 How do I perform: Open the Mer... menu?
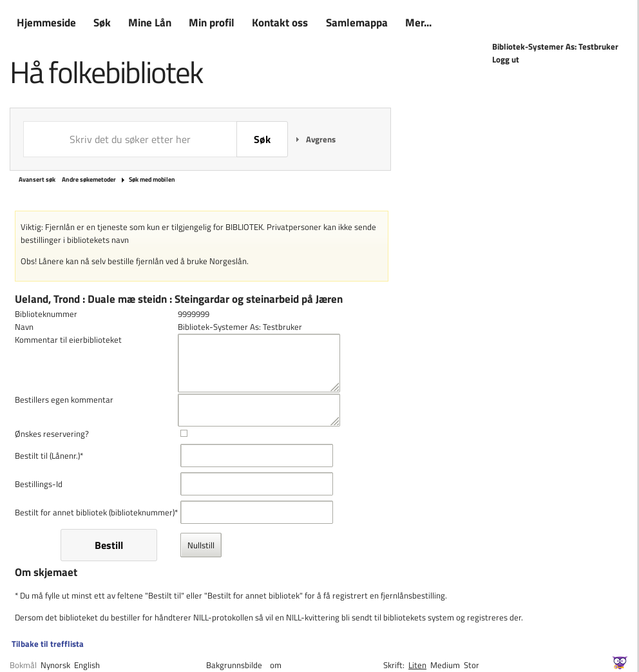418,23
